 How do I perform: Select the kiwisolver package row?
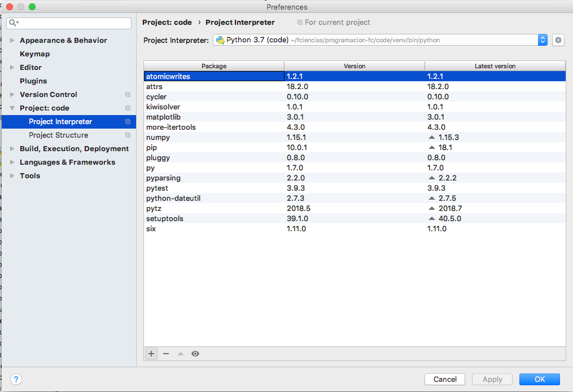click(355, 107)
